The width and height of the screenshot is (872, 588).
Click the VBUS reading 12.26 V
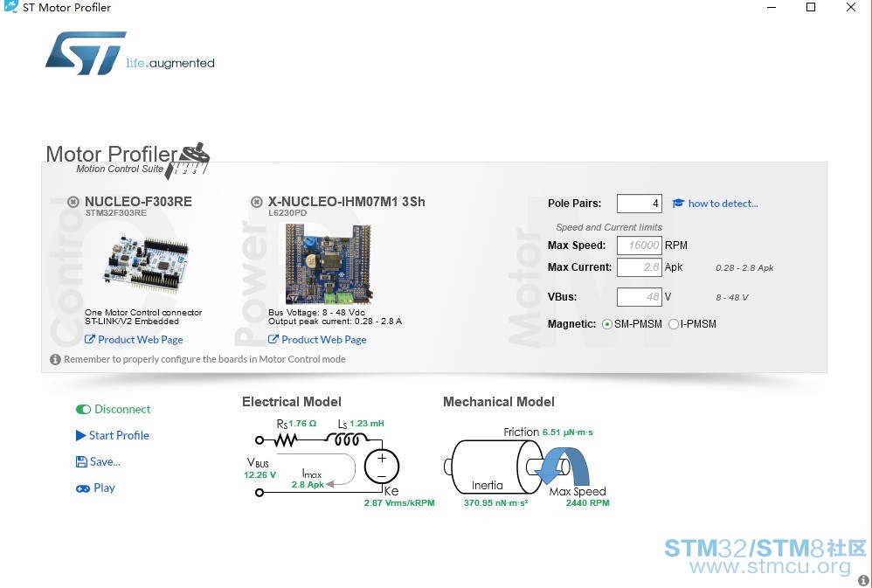pyautogui.click(x=260, y=475)
